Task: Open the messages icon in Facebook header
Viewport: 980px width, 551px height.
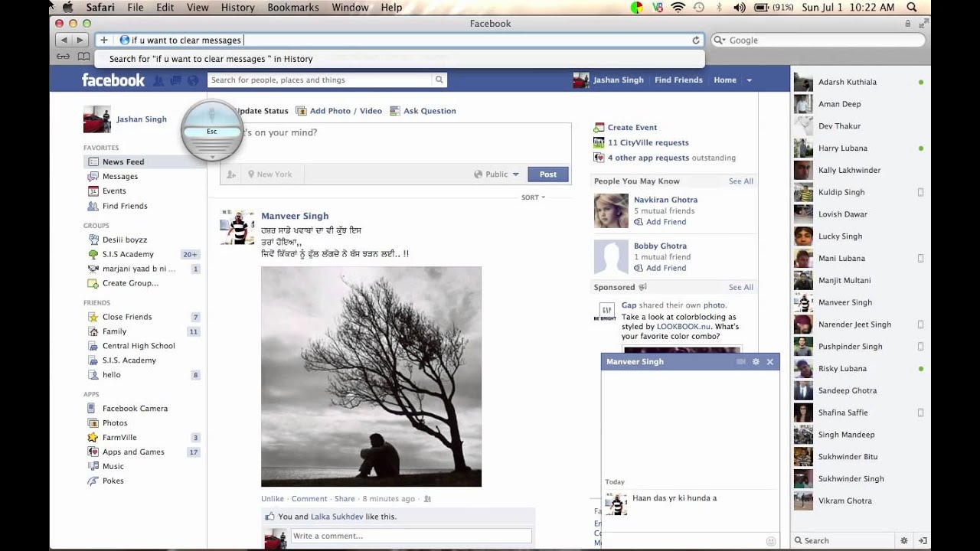Action: (x=175, y=80)
